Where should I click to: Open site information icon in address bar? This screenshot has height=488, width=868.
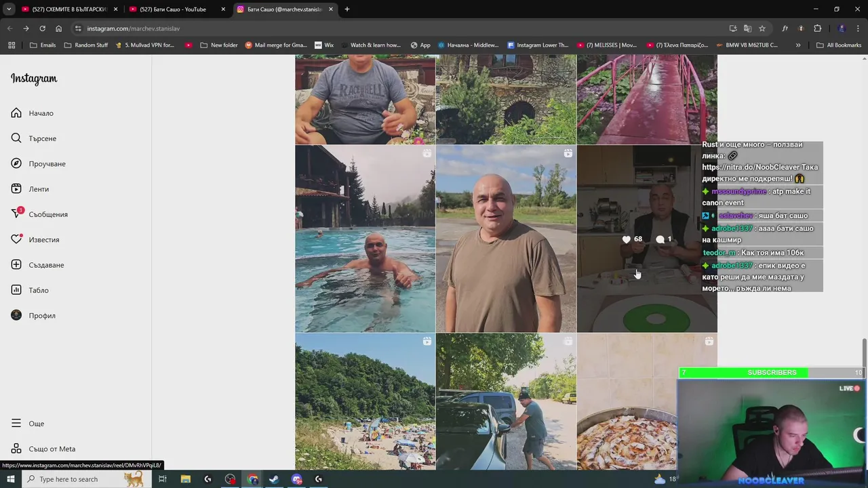78,28
